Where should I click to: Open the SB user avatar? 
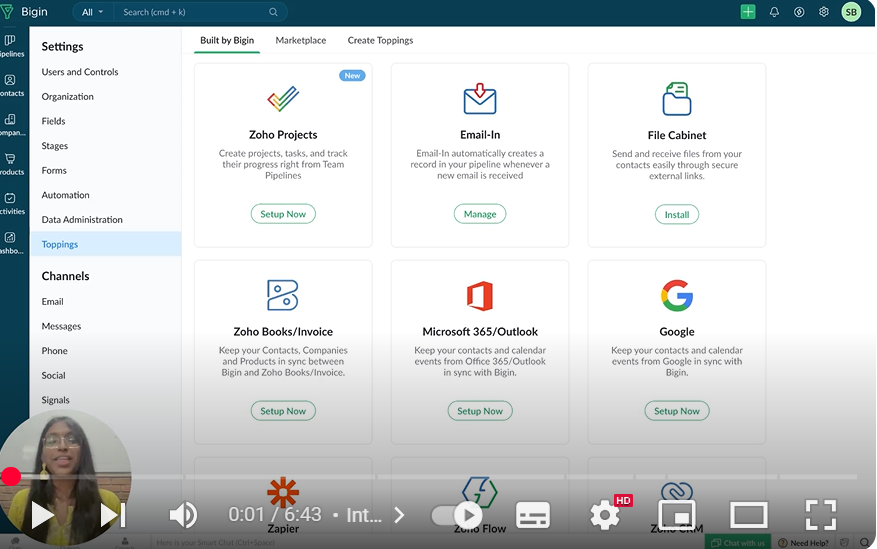(851, 12)
